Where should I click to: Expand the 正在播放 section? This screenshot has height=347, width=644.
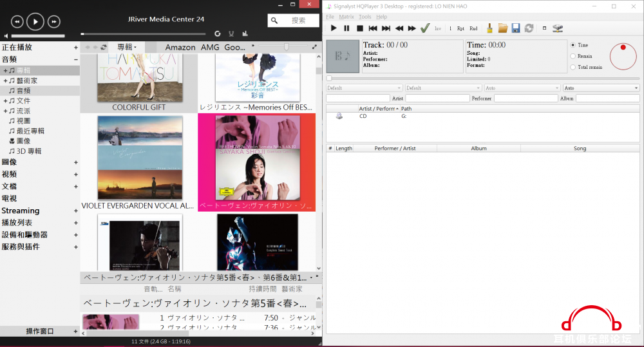click(x=75, y=48)
